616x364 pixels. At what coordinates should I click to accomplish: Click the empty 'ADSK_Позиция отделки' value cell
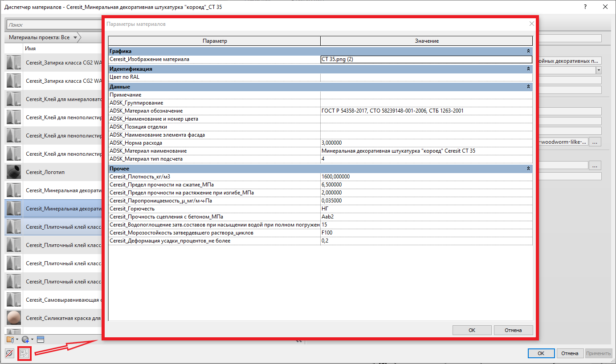(x=426, y=127)
